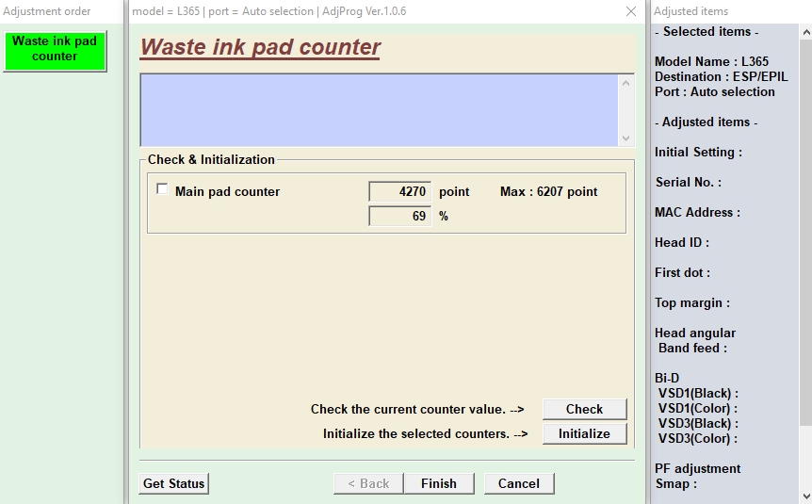The width and height of the screenshot is (812, 504).
Task: Click the Max : 6207 point text
Action: pos(548,191)
